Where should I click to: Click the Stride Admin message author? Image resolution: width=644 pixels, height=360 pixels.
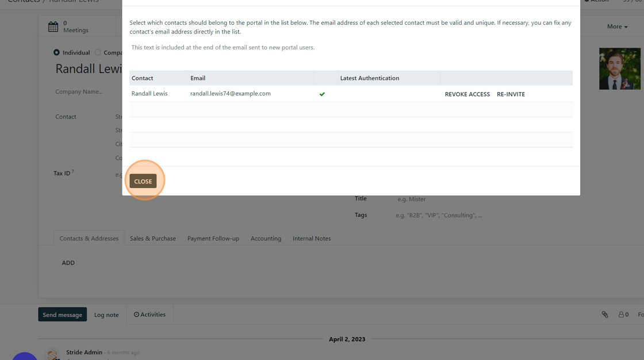pos(84,352)
